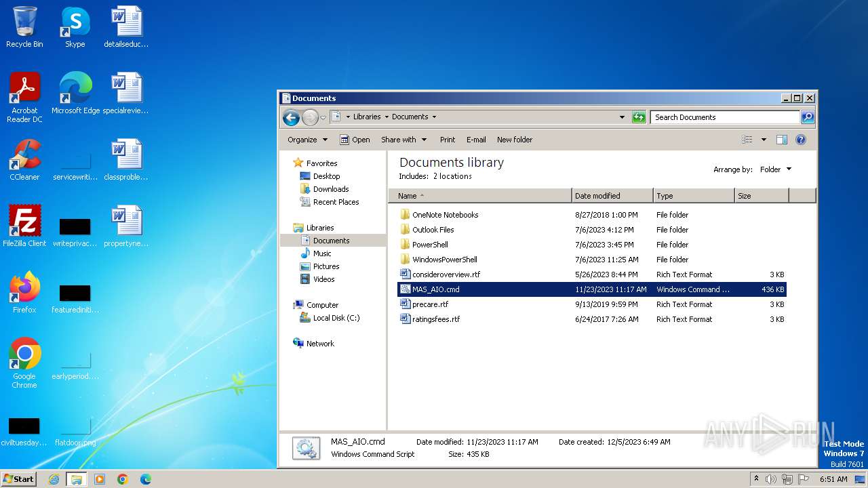The width and height of the screenshot is (868, 488).
Task: Sort by Date modified column header
Action: (612, 196)
